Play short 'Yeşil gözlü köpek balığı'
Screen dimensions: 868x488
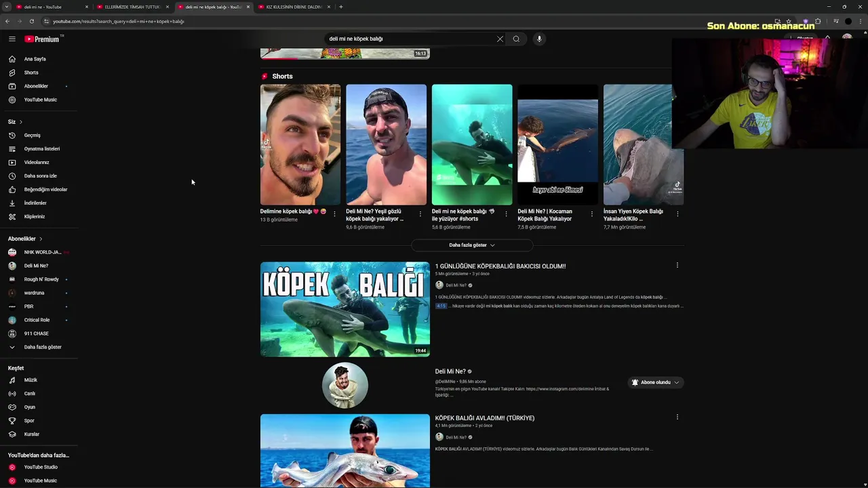[387, 144]
